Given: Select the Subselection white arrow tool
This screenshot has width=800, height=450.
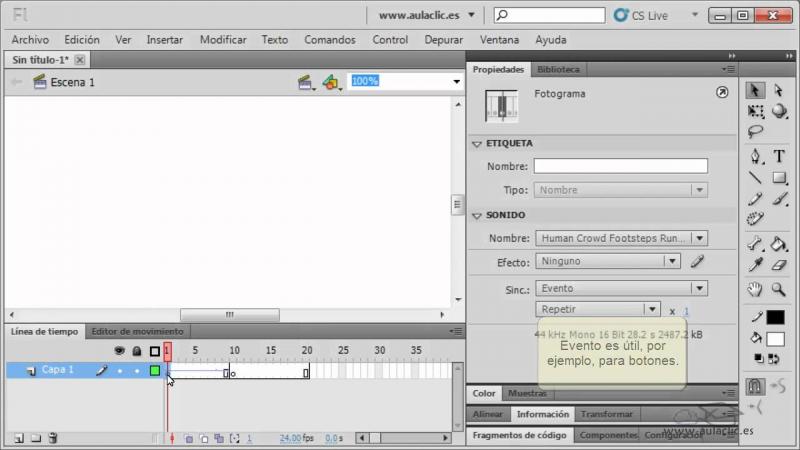Looking at the screenshot, I should pyautogui.click(x=779, y=90).
